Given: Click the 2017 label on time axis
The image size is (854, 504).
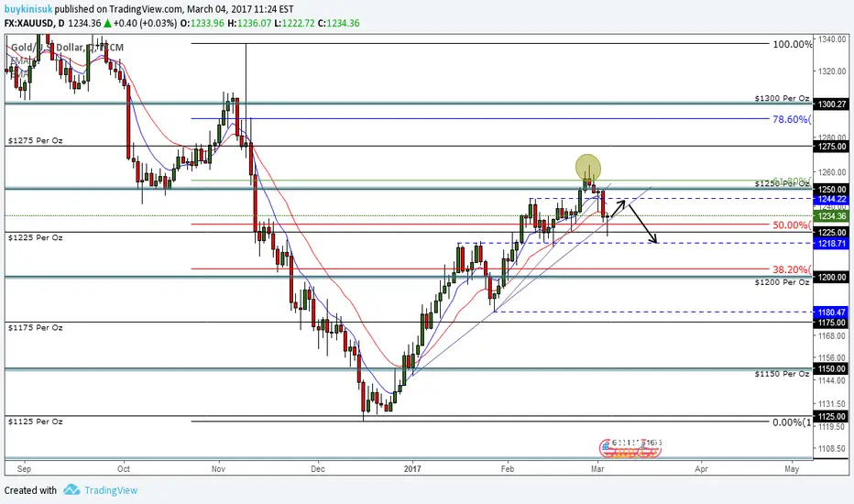Looking at the screenshot, I should [x=412, y=468].
